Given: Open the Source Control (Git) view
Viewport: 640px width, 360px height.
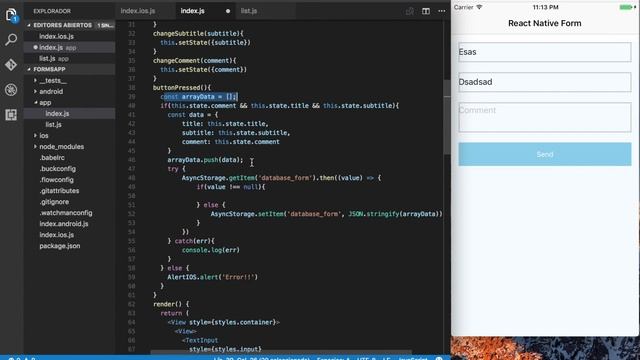Looking at the screenshot, I should click(11, 64).
